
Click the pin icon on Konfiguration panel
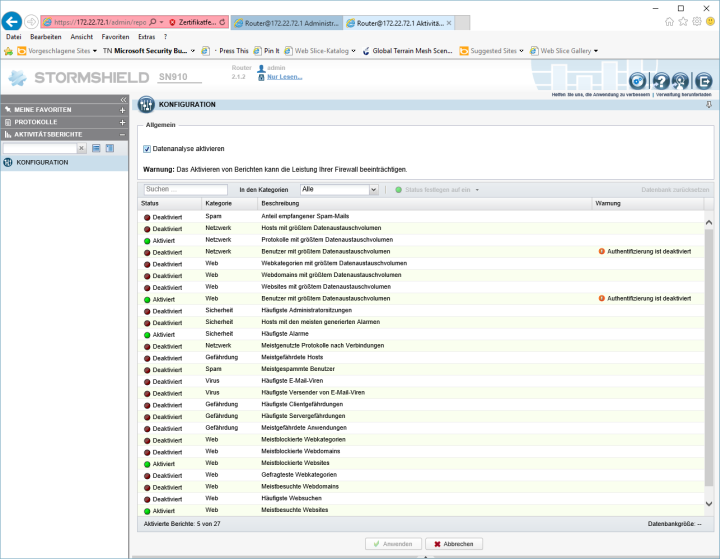708,104
